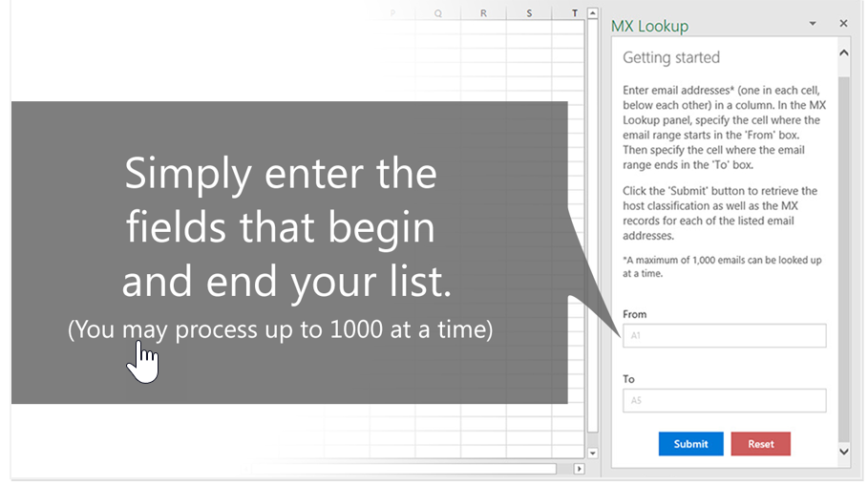Click the worksheet horizontal scroll right arrow

[579, 469]
